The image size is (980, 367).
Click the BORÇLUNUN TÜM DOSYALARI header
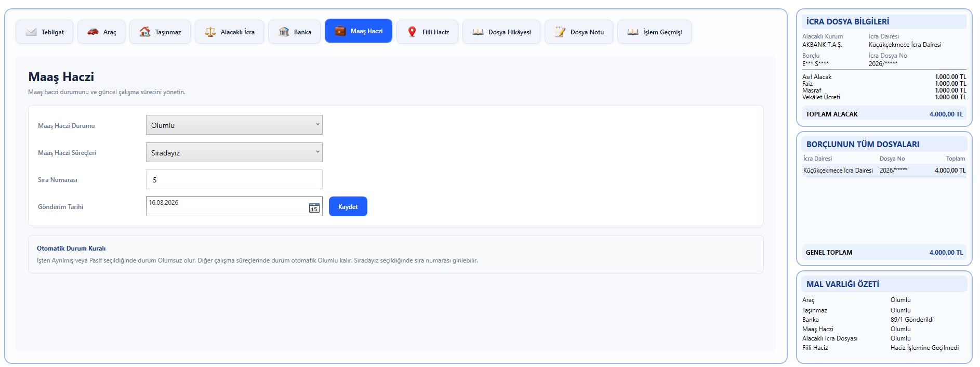point(884,145)
